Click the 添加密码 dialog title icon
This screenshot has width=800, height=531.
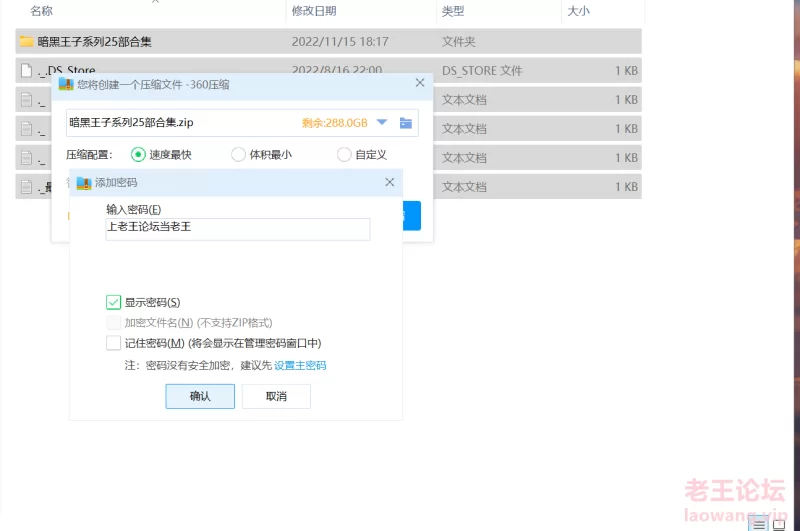click(x=84, y=183)
